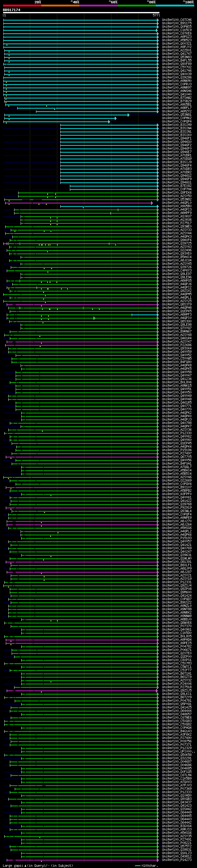Click label UniRef100_O22496

click(x=177, y=250)
